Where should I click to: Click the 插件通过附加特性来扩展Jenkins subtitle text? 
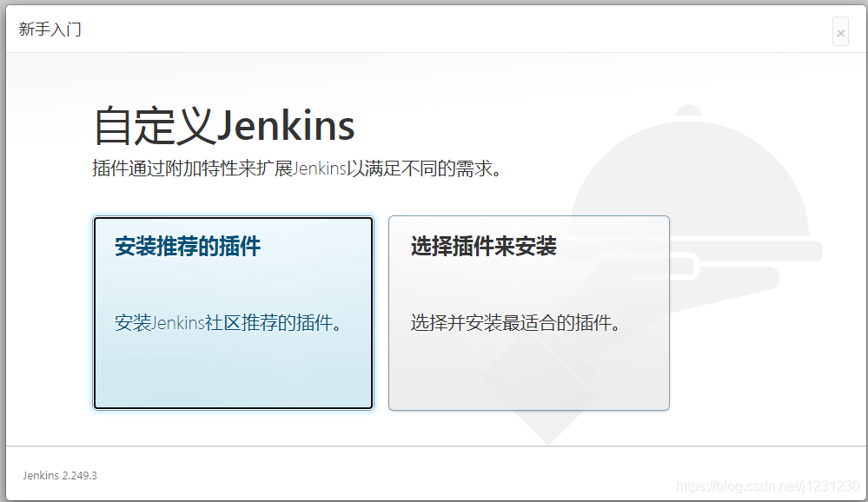click(297, 168)
